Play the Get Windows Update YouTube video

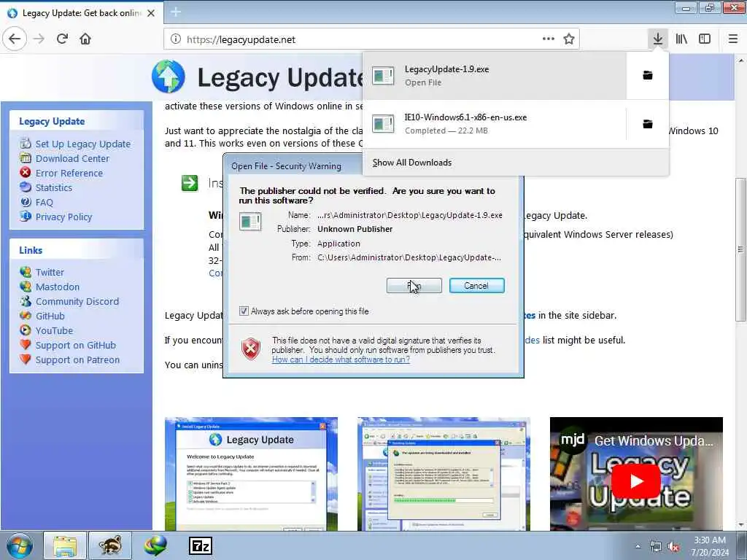(x=636, y=481)
